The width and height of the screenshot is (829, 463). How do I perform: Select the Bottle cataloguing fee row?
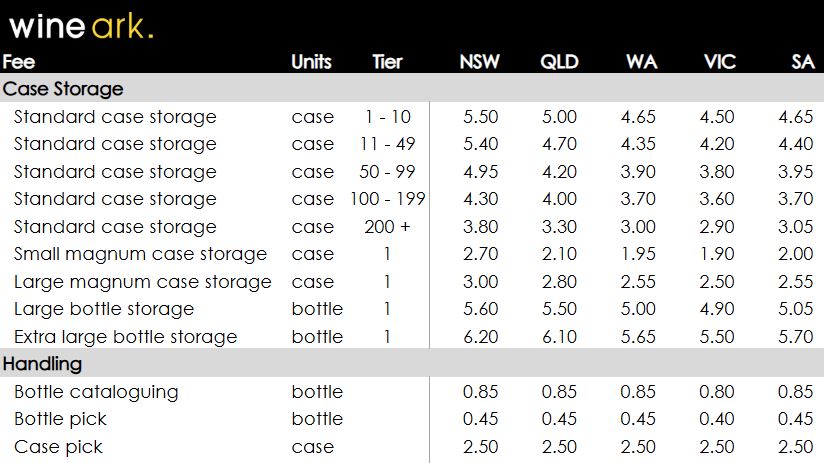(96, 392)
